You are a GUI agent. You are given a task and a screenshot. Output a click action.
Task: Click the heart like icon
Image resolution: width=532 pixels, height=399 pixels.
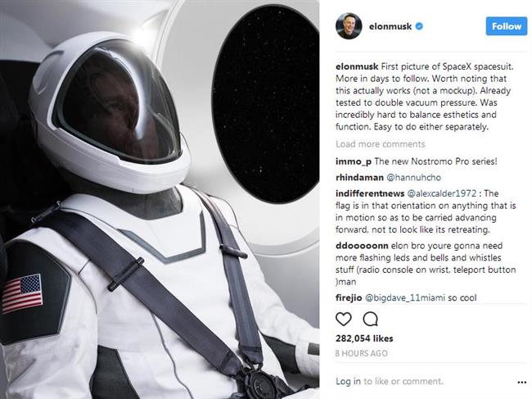click(x=344, y=320)
